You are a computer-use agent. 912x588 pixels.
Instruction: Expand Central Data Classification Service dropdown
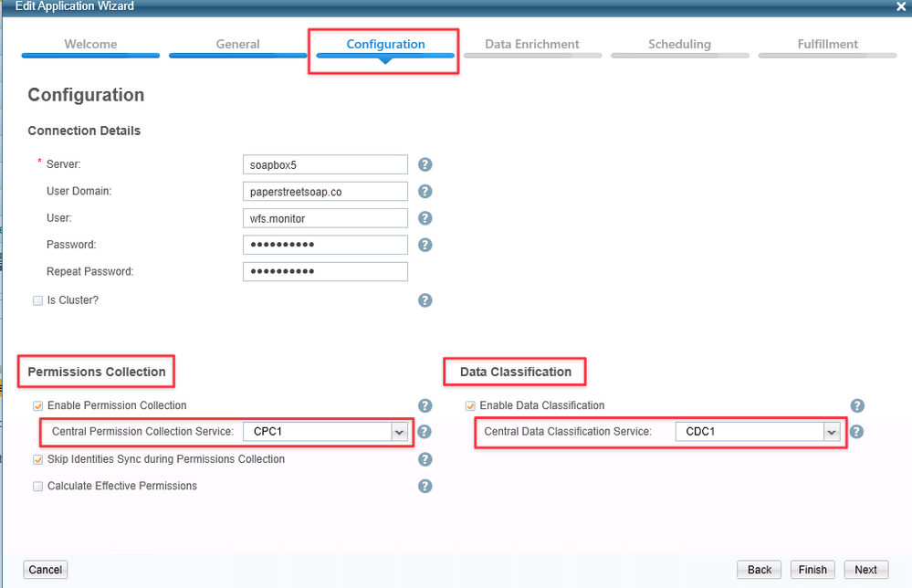(x=831, y=432)
